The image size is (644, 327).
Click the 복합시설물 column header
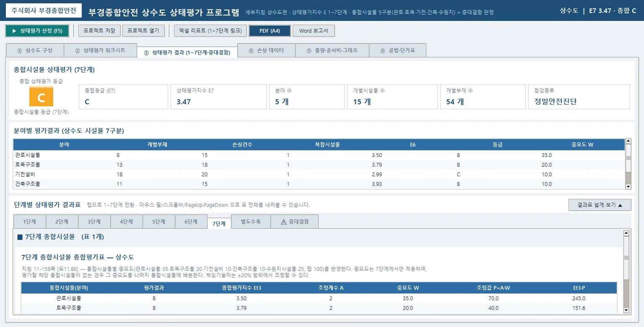328,145
